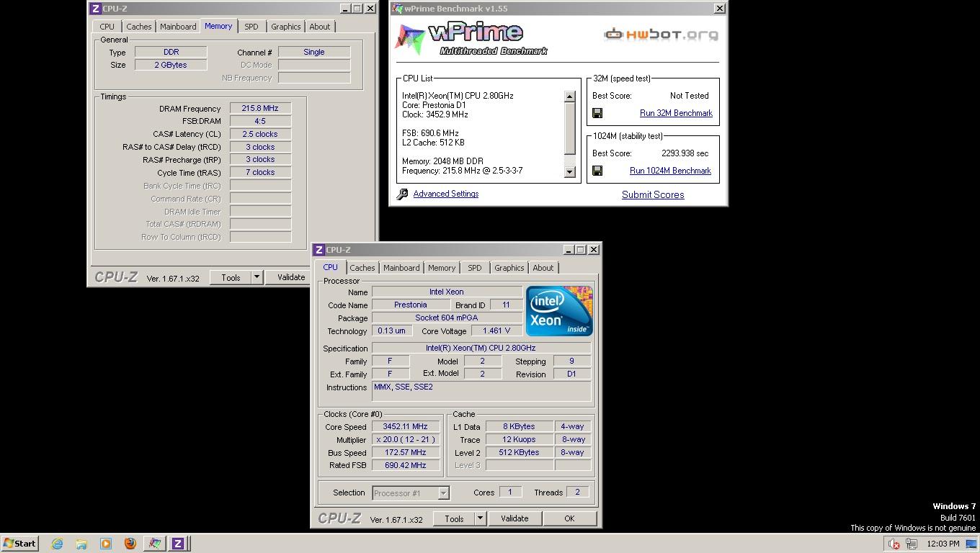Click the Multiplier x 20.0 field
The image size is (980, 553).
pos(406,439)
